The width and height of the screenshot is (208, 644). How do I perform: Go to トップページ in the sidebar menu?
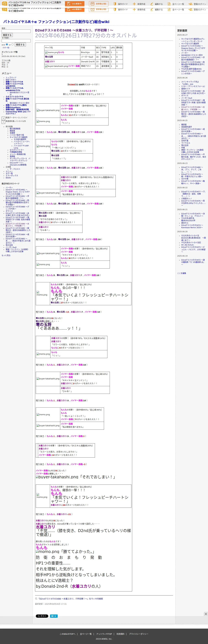point(11,78)
